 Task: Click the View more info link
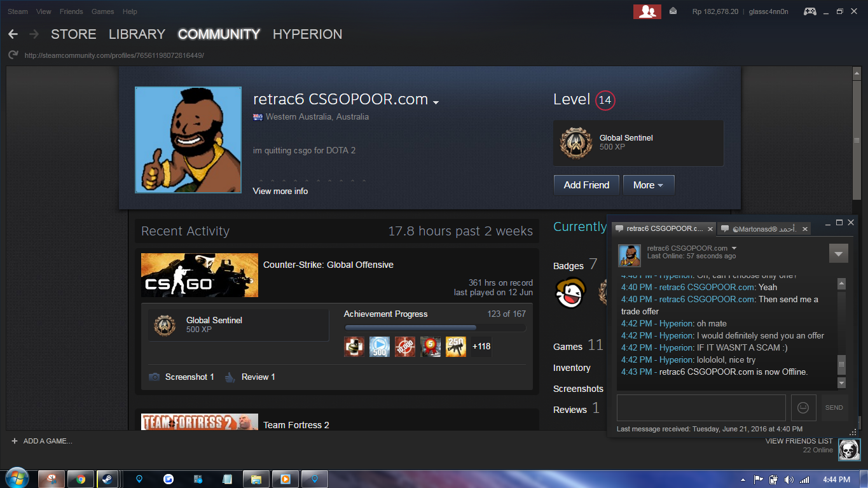[x=280, y=191]
